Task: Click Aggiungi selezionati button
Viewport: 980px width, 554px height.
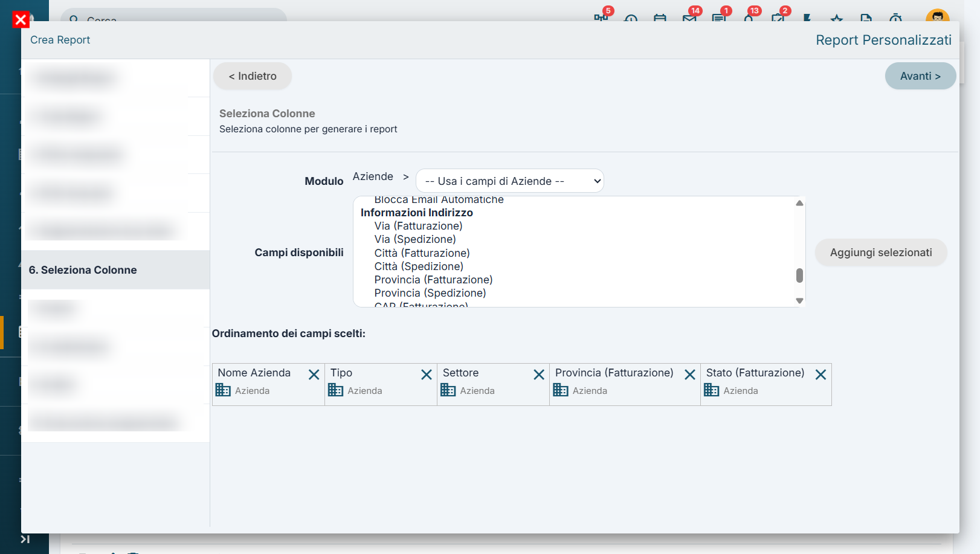Action: [x=881, y=253]
